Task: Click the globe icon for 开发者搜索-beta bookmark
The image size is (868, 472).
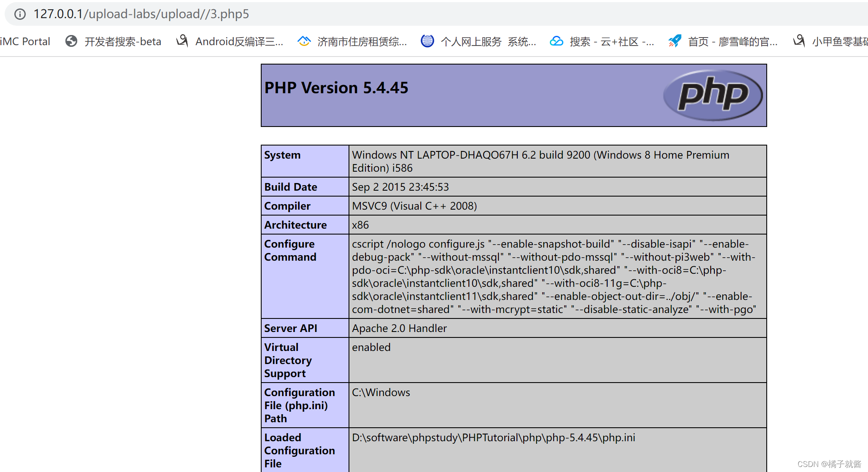Action: coord(71,41)
